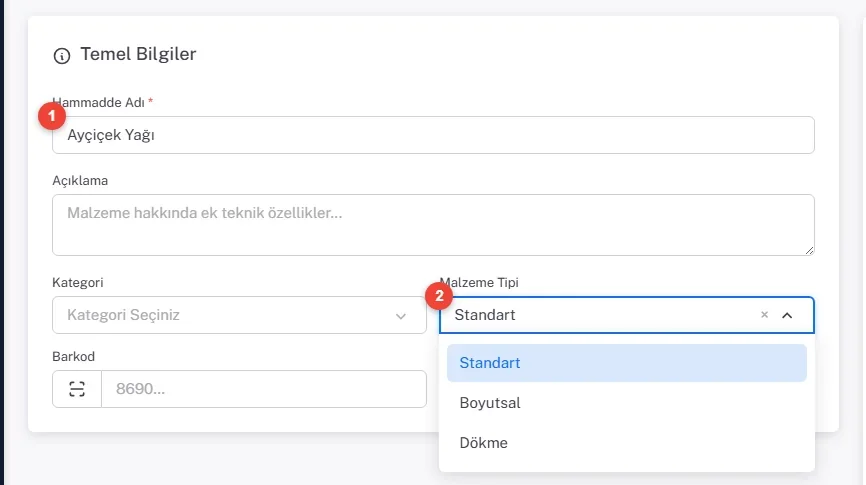Focus the Açıklama text area
Screen dimensions: 866x485
click(x=433, y=225)
